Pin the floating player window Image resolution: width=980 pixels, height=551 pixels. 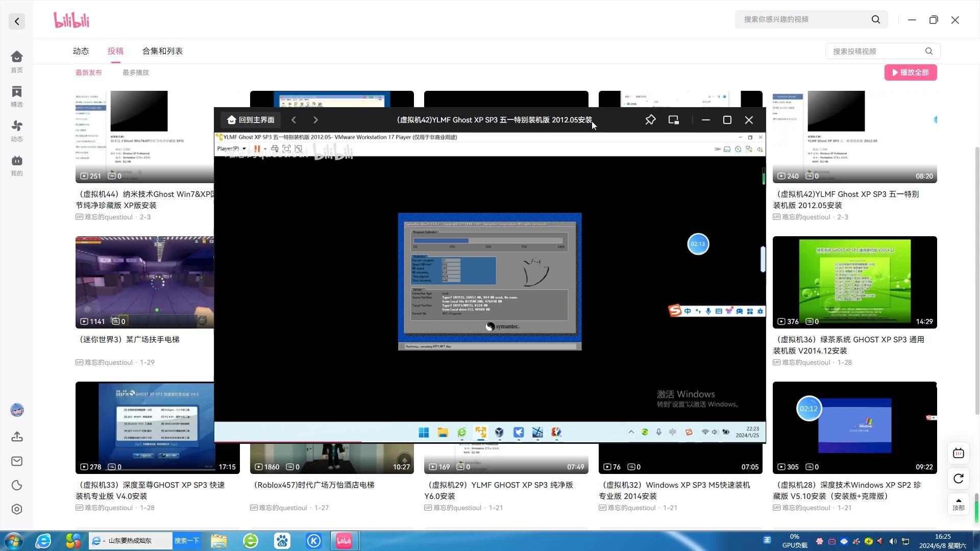(x=650, y=120)
